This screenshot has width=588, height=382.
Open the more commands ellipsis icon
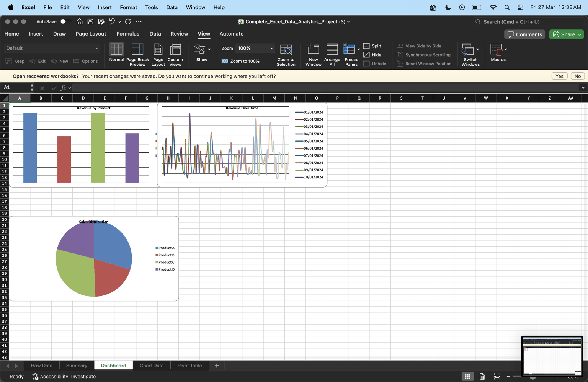[139, 22]
